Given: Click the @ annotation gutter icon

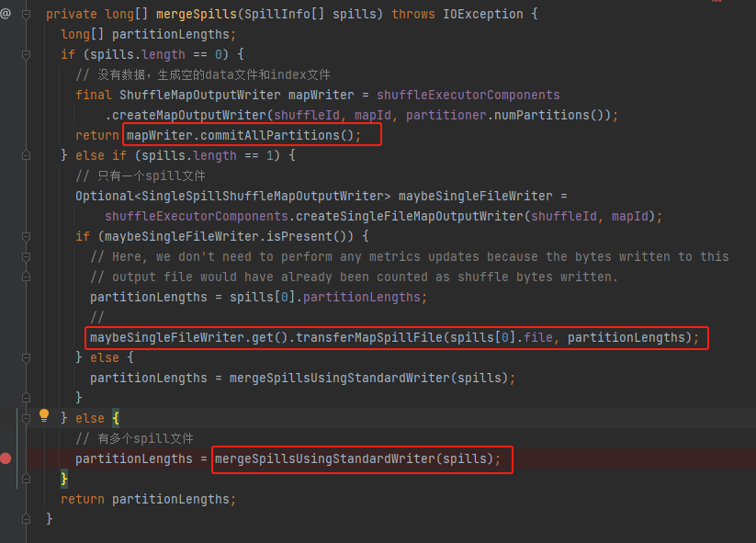Looking at the screenshot, I should [6, 14].
